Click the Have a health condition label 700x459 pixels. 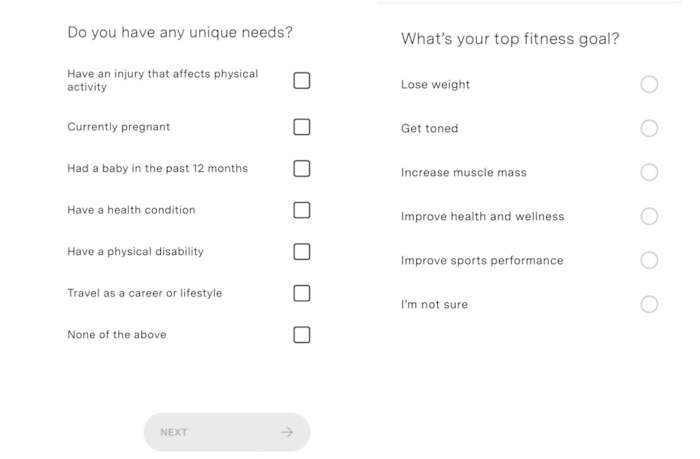click(x=131, y=210)
